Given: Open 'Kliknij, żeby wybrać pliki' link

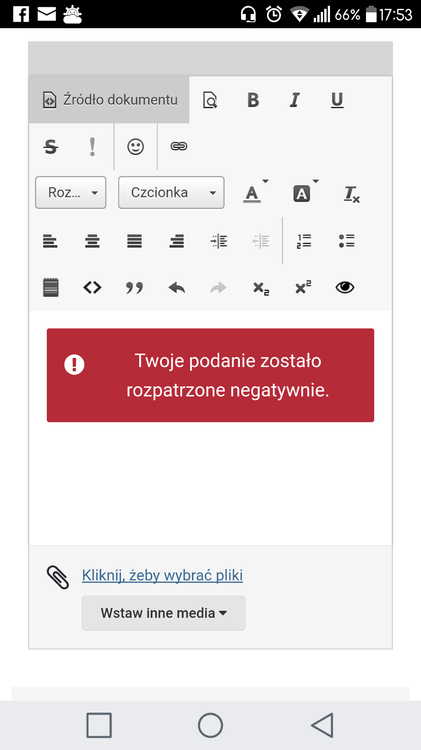Looking at the screenshot, I should (x=162, y=575).
